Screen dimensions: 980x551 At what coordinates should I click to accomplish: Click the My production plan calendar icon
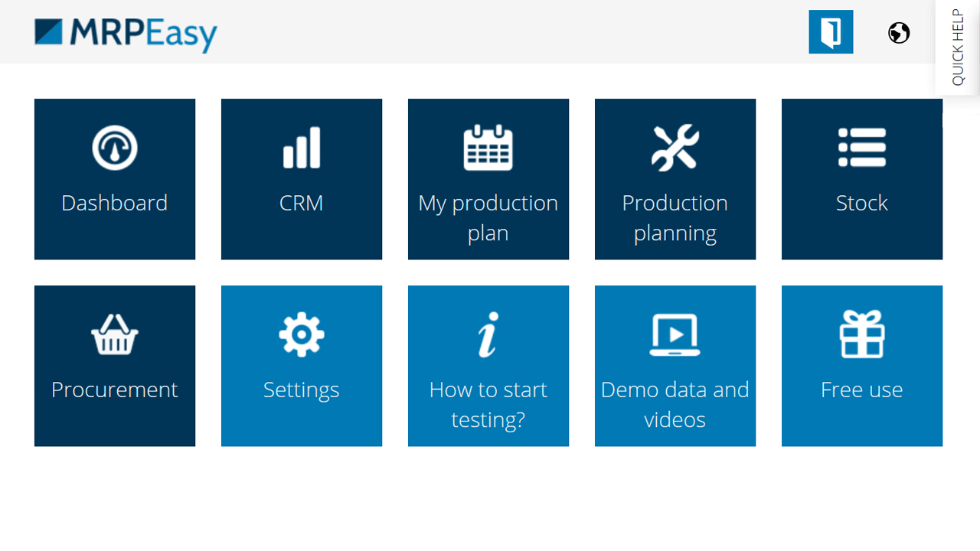pos(488,147)
